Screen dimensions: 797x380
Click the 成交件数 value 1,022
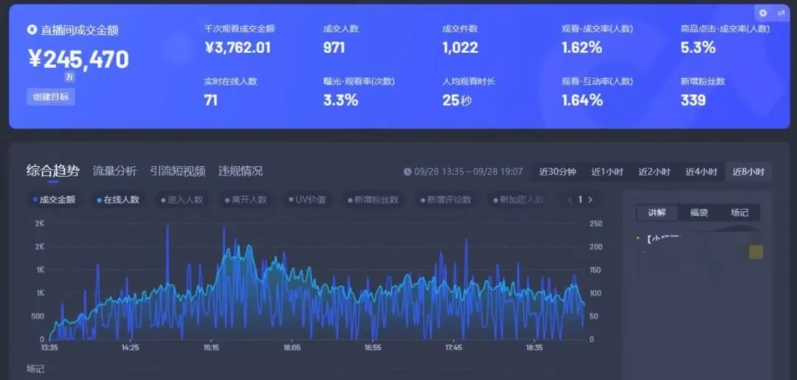point(460,48)
